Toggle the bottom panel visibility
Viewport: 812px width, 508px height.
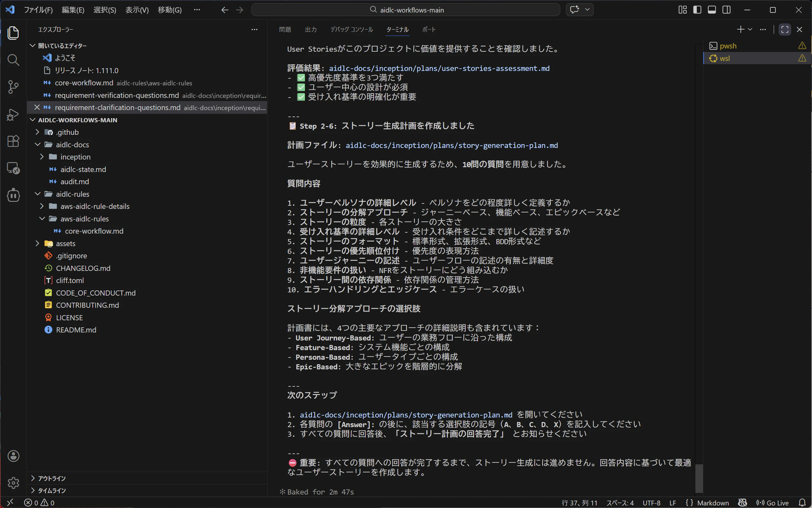tap(712, 10)
